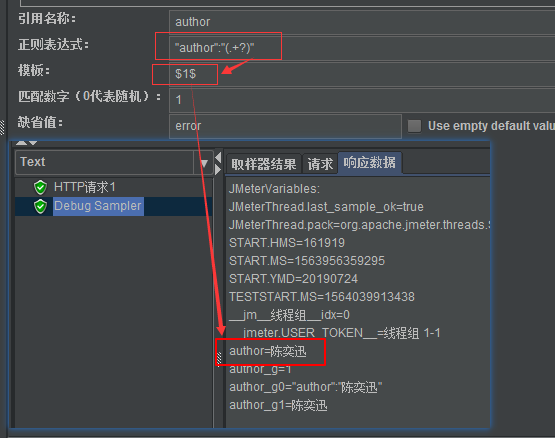This screenshot has width=555, height=438.
Task: Switch to the 请求 tab
Action: click(320, 164)
